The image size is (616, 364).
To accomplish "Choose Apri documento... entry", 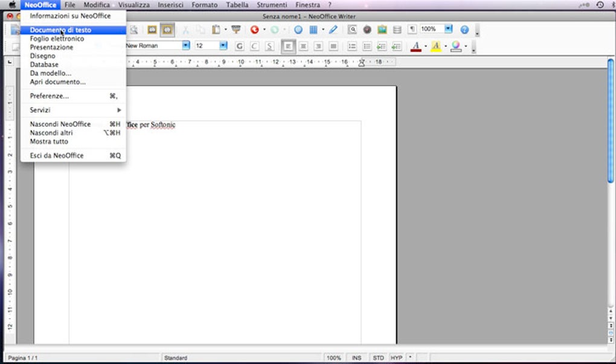I will click(x=74, y=81).
